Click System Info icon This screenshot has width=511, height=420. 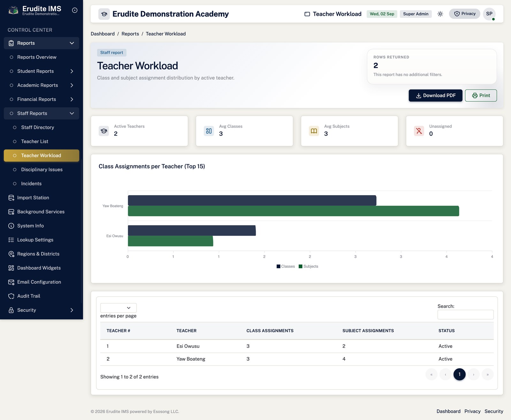(x=11, y=226)
